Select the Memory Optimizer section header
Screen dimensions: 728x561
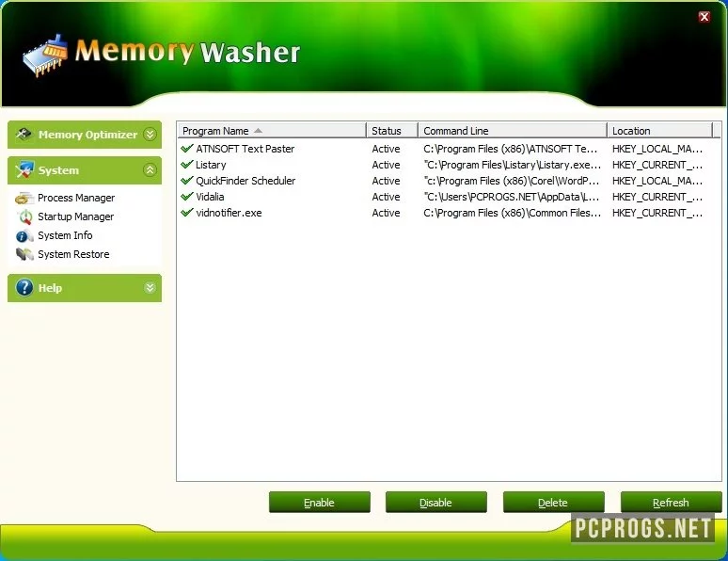coord(85,135)
